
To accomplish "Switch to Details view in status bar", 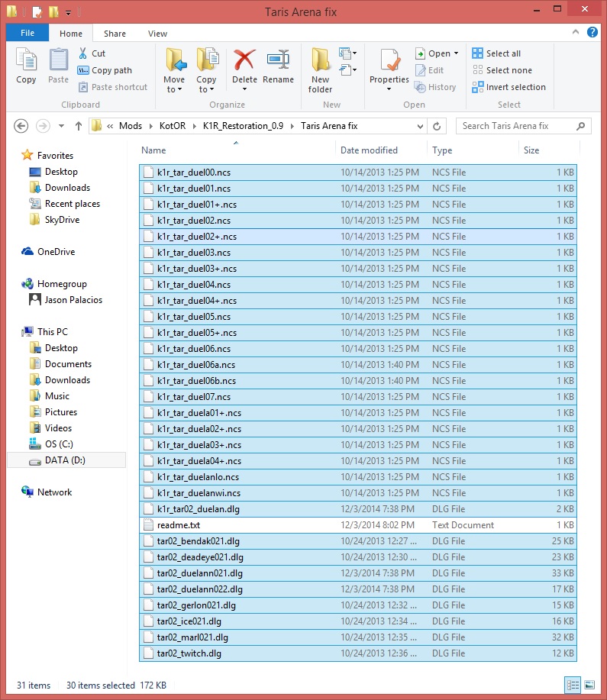I will [x=573, y=685].
